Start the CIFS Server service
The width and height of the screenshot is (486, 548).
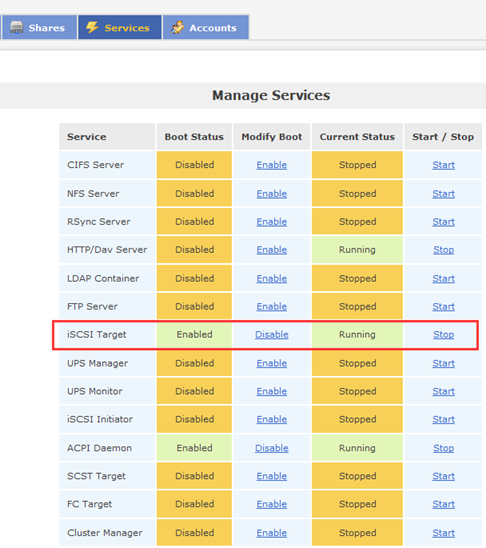[443, 165]
